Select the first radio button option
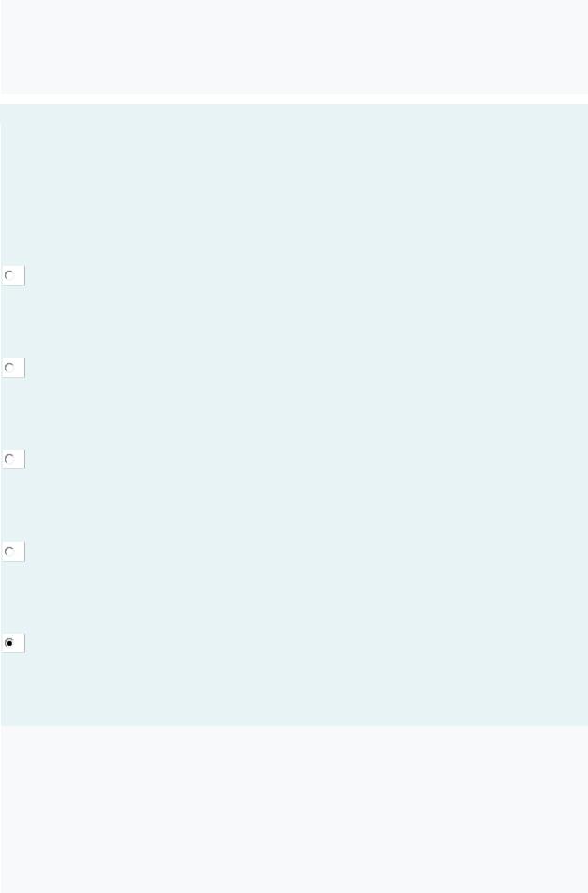This screenshot has width=588, height=893. click(9, 275)
